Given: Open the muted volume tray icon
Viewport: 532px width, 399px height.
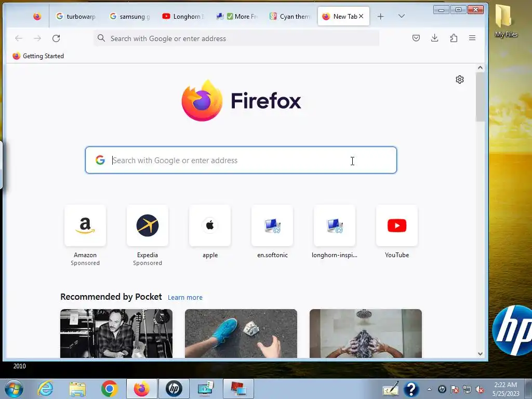Looking at the screenshot, I should (x=480, y=390).
